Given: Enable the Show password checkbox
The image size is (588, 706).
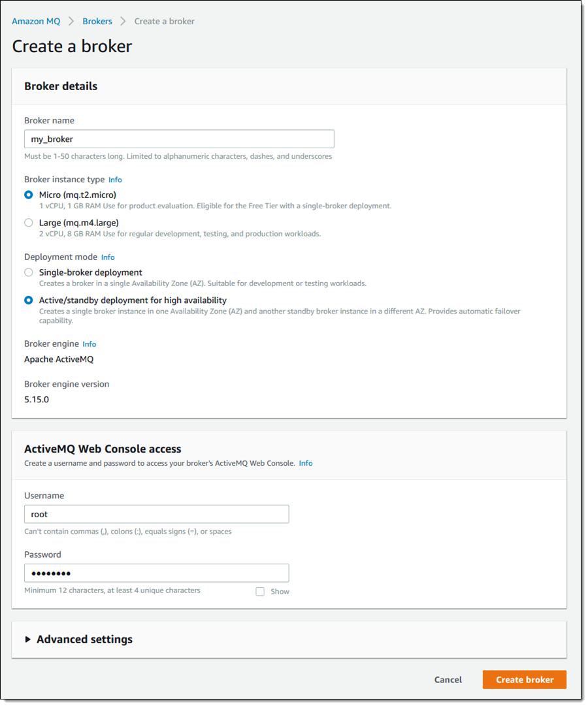Looking at the screenshot, I should point(260,592).
